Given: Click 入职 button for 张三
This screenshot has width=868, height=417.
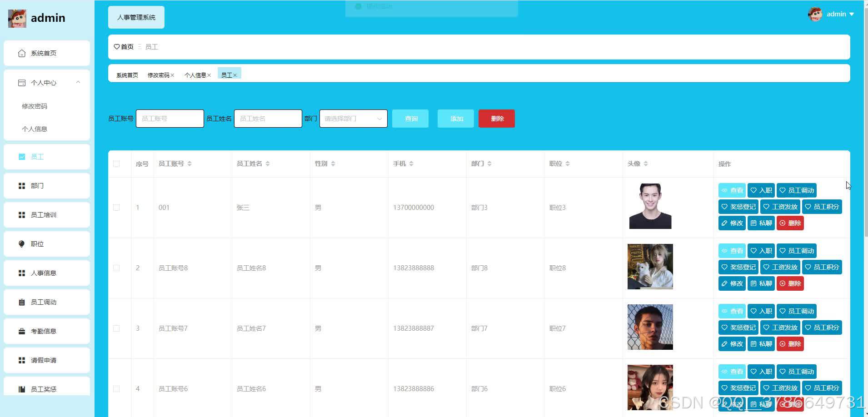Looking at the screenshot, I should pos(761,190).
